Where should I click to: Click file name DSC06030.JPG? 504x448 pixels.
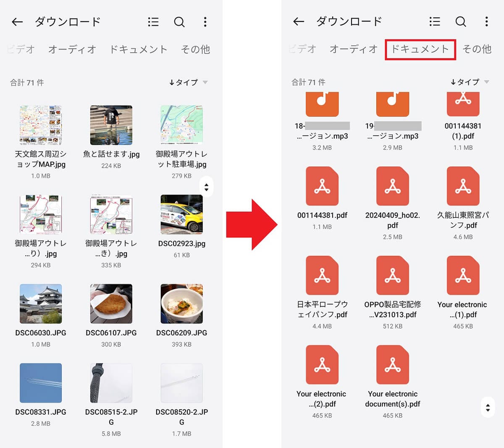41,333
